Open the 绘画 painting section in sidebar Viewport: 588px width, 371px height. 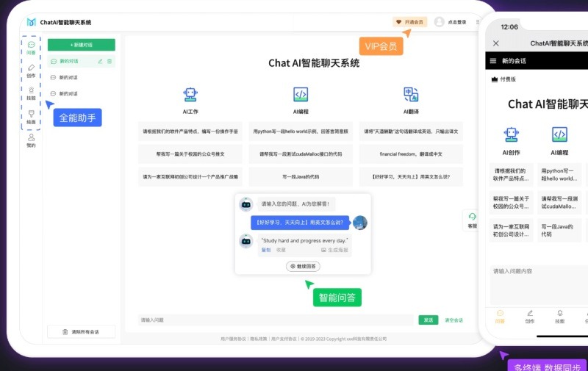tap(31, 117)
